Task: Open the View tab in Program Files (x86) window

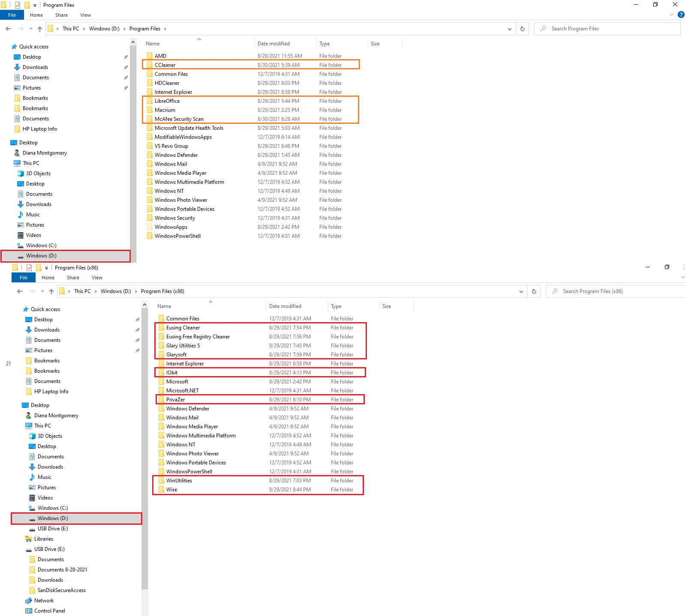Action: pyautogui.click(x=97, y=278)
